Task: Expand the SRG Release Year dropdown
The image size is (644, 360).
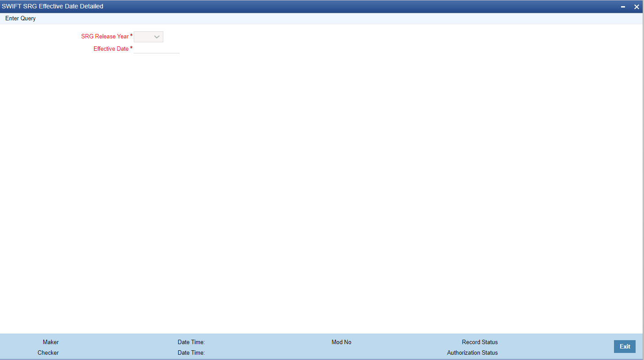Action: 148,37
